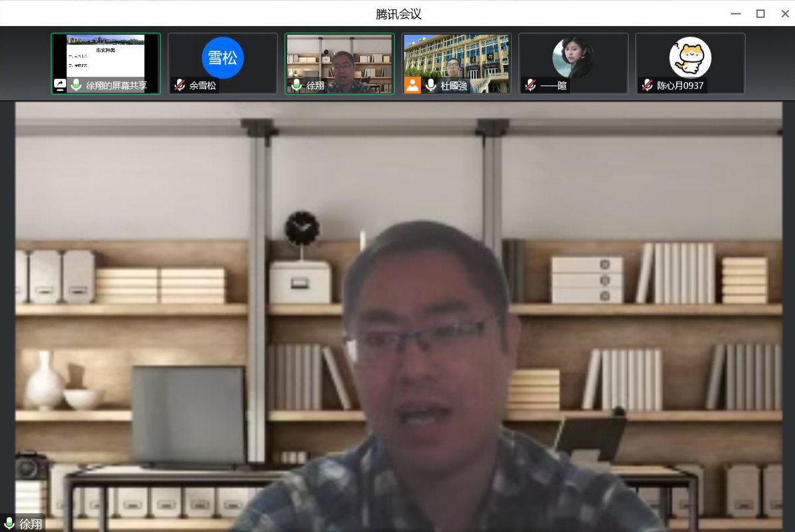This screenshot has width=795, height=532.
Task: Click the microphone icon in bottom-left 徐翔 label
Action: coord(9,523)
